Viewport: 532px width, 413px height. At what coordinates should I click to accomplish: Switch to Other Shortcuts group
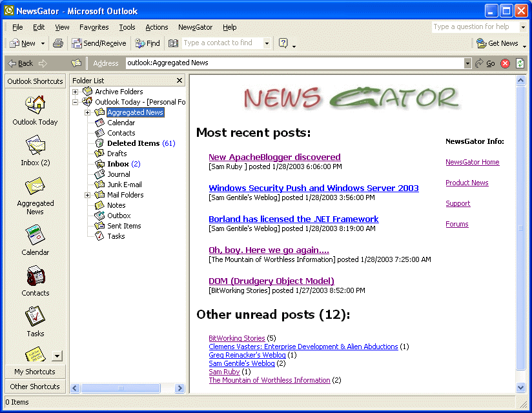35,387
